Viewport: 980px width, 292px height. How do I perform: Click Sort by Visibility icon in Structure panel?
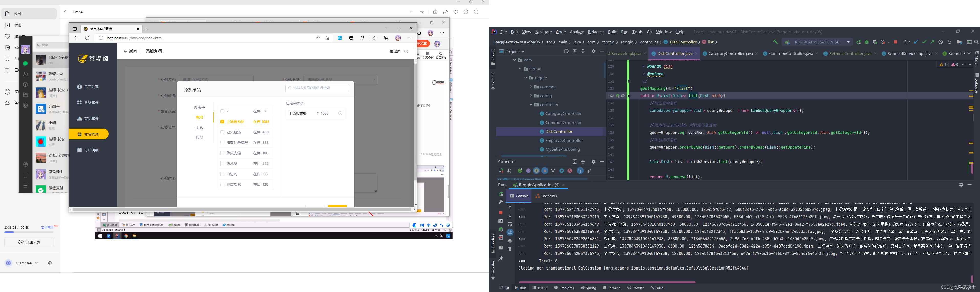tap(502, 171)
